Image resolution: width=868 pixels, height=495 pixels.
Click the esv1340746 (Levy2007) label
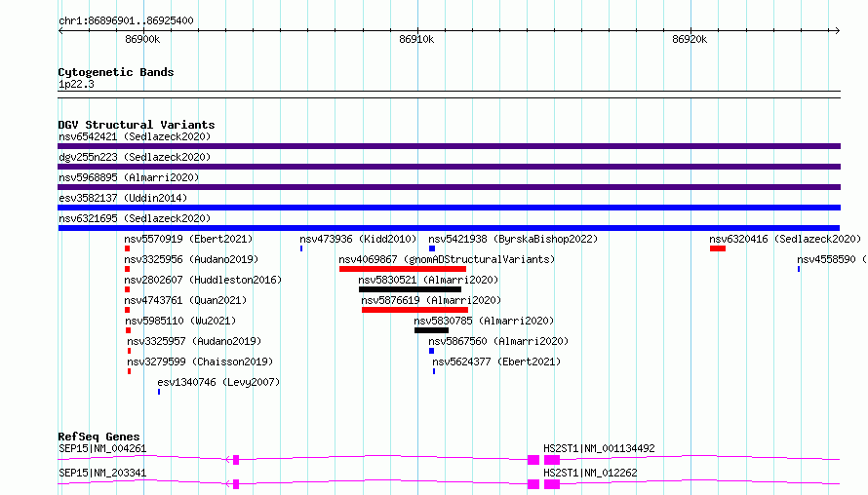pos(218,382)
